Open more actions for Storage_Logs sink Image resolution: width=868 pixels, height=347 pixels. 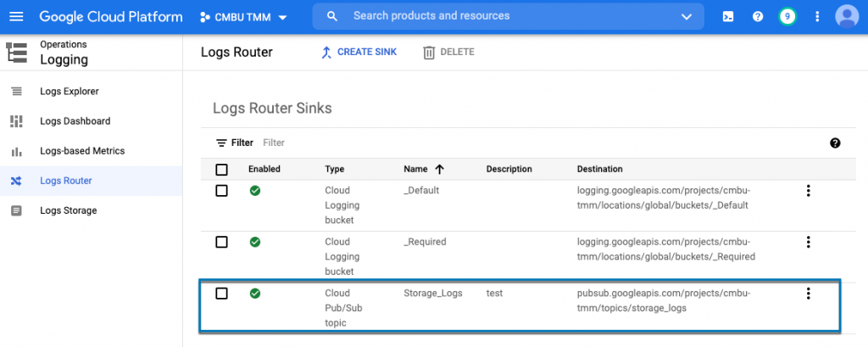coord(808,294)
